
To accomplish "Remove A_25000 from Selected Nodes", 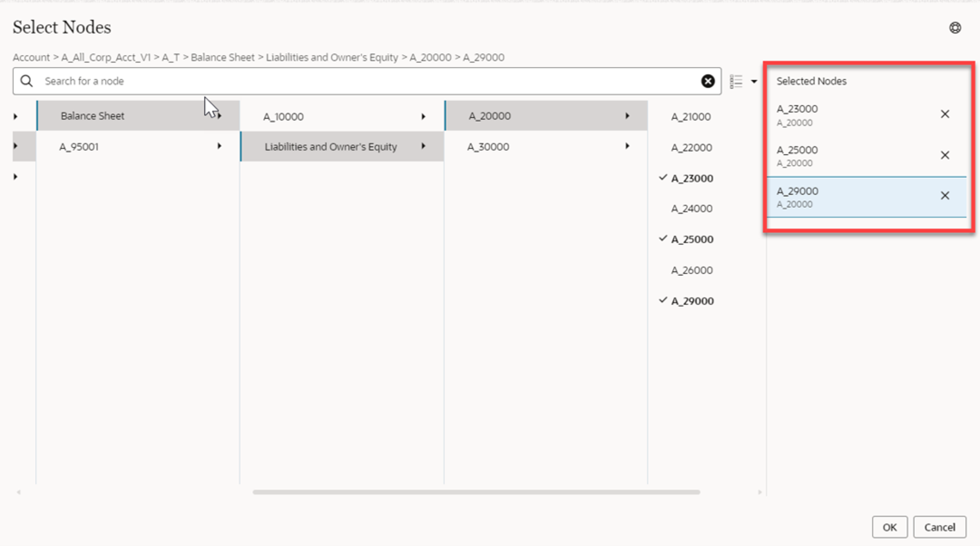I will pos(945,155).
